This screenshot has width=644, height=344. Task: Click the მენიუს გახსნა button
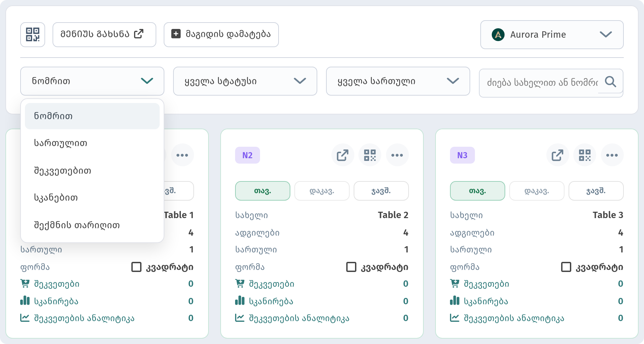pos(104,35)
